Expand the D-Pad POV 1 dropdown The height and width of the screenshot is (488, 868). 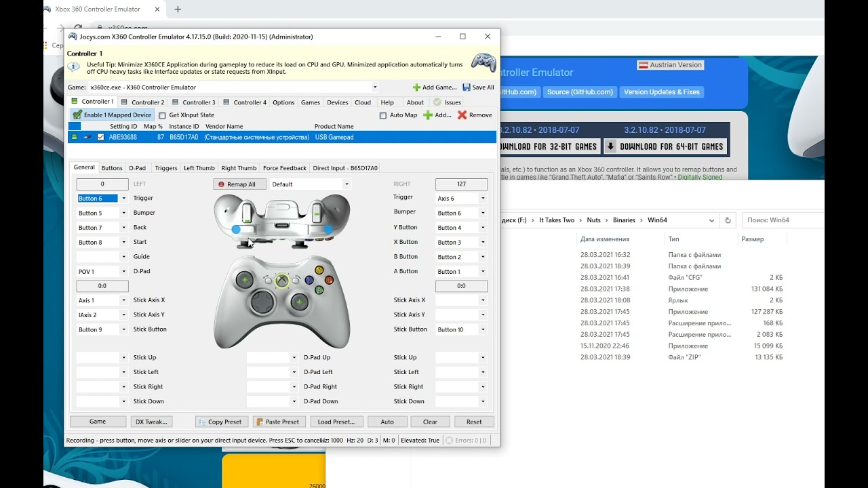pos(123,271)
